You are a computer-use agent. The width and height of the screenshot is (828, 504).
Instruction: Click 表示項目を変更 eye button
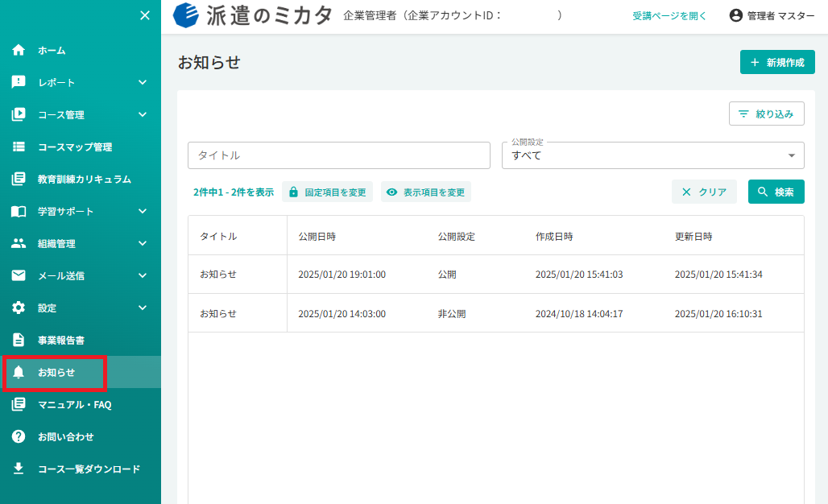pyautogui.click(x=425, y=192)
